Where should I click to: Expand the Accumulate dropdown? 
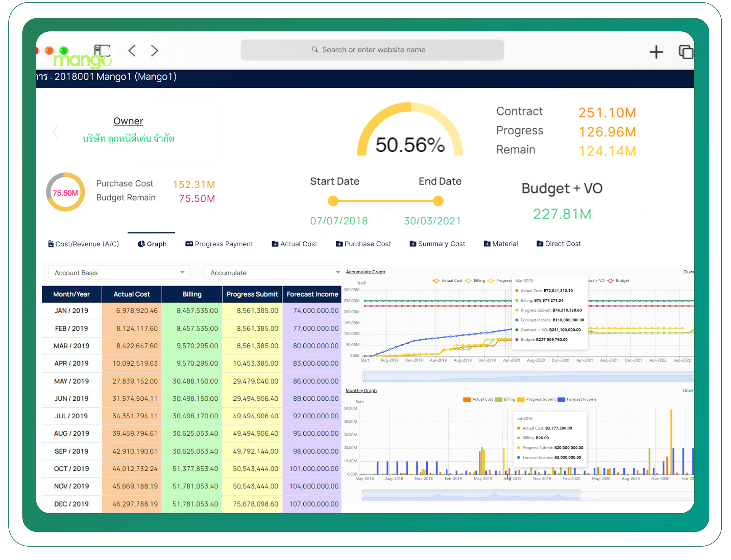pyautogui.click(x=273, y=273)
